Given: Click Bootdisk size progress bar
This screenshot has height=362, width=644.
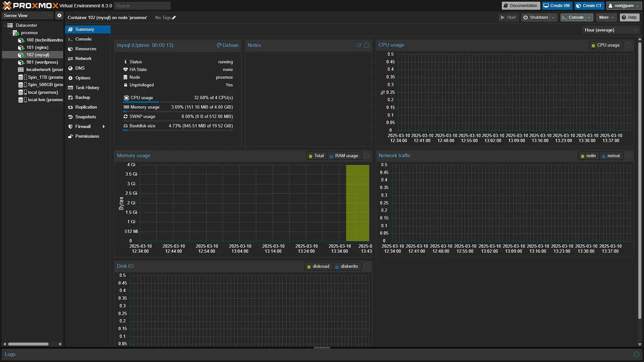Looking at the screenshot, I should pyautogui.click(x=178, y=130).
